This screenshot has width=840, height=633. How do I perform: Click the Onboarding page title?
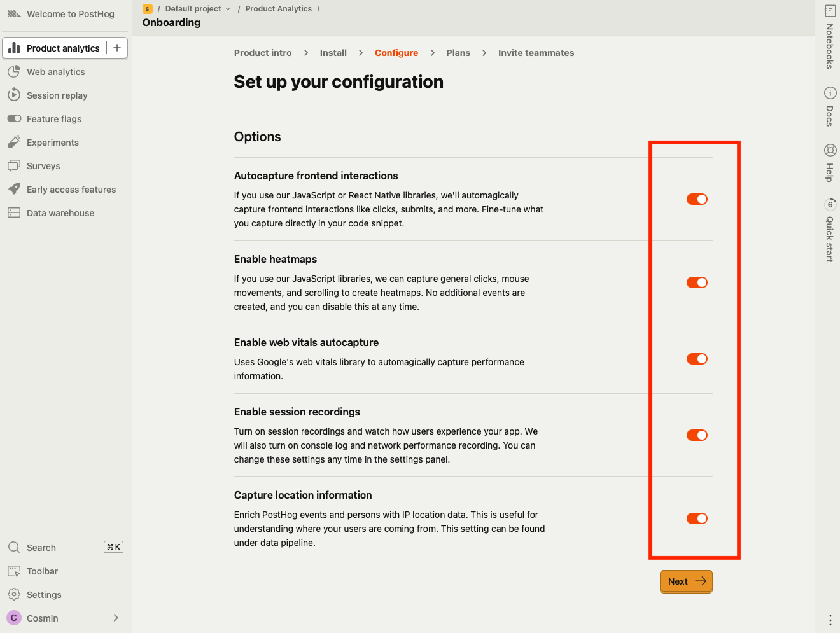click(171, 22)
